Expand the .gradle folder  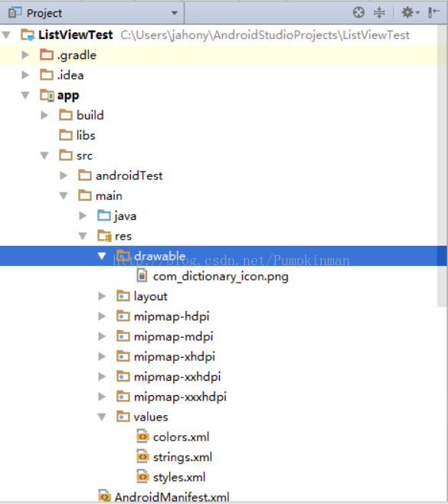coord(25,55)
